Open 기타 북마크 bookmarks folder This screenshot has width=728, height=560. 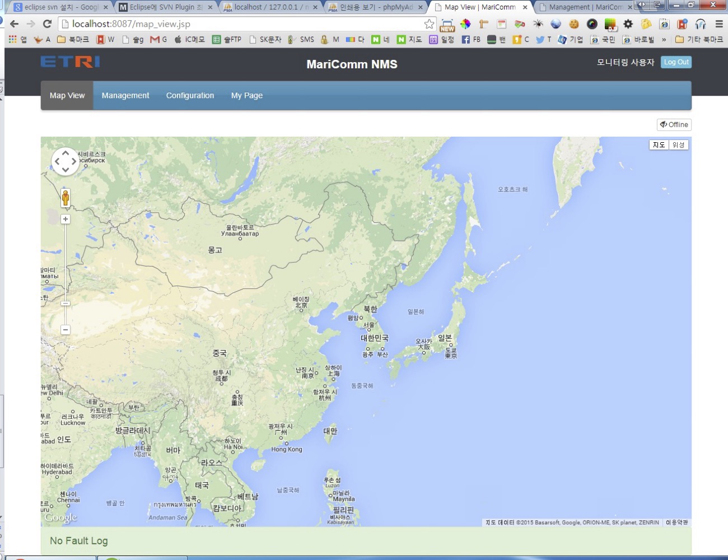(x=696, y=40)
